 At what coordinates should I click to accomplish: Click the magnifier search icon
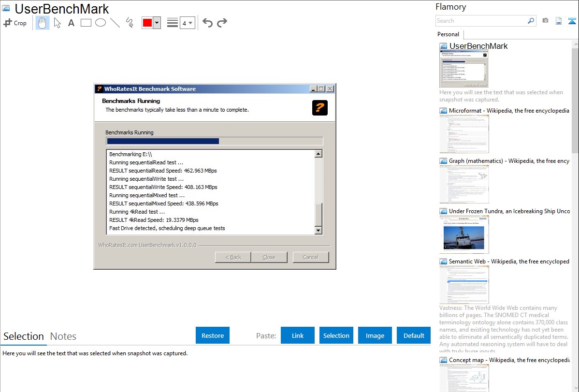click(x=531, y=21)
